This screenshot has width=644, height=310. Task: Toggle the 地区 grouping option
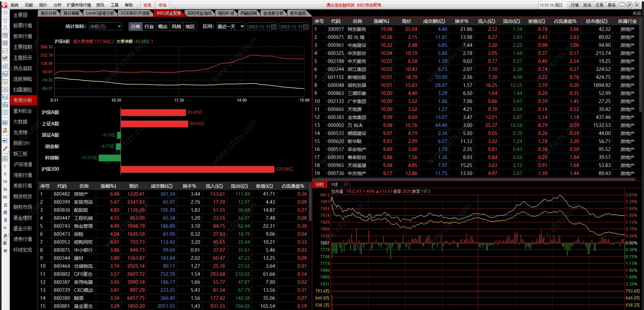click(x=190, y=26)
